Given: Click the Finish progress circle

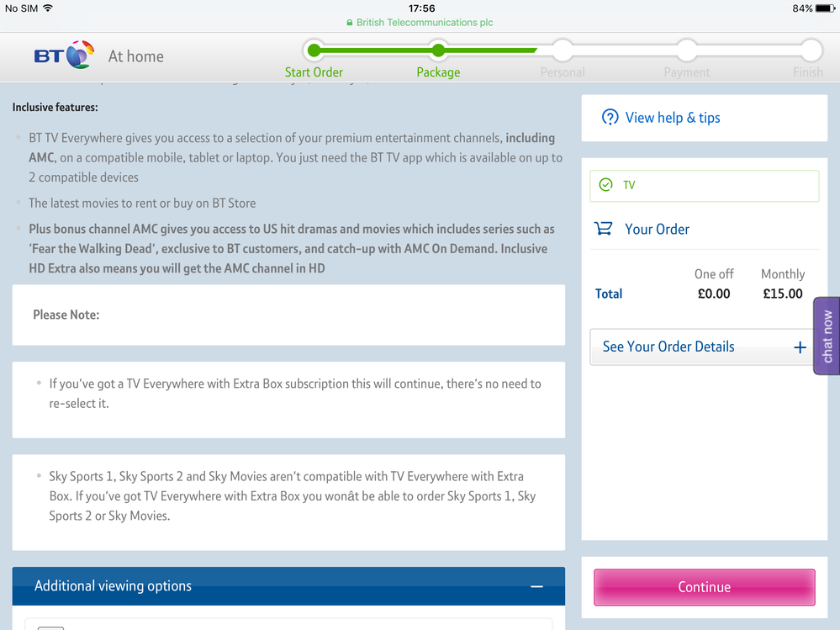Looking at the screenshot, I should click(x=811, y=50).
